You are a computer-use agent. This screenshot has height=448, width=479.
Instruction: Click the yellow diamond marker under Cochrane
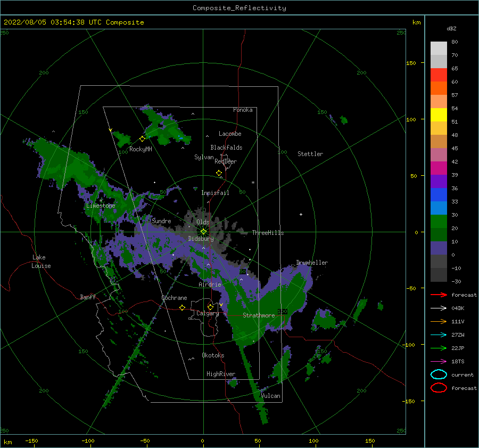[182, 308]
